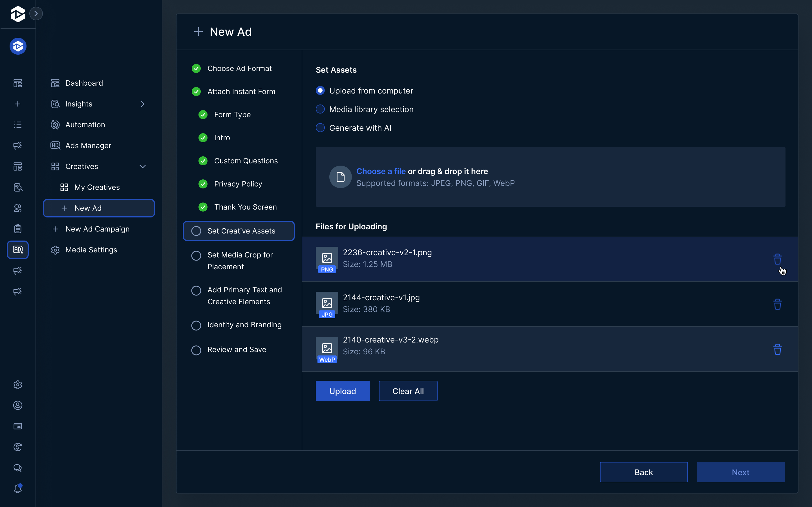Open Ads Manager from the navigation menu
Image resolution: width=812 pixels, height=507 pixels.
coord(88,146)
